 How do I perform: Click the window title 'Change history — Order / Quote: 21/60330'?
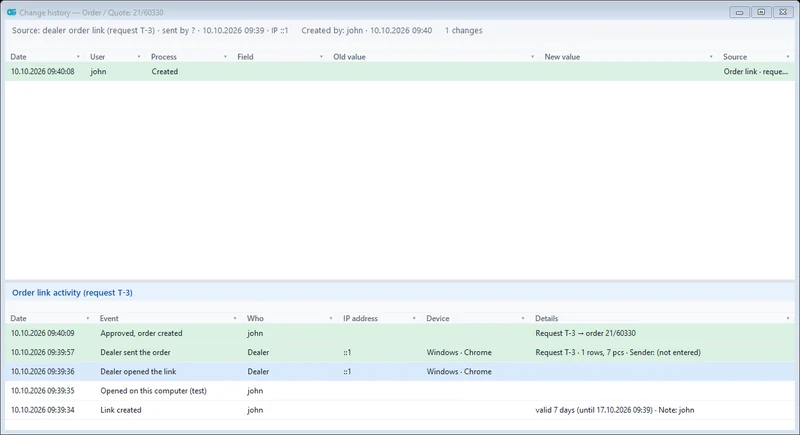[x=91, y=12]
